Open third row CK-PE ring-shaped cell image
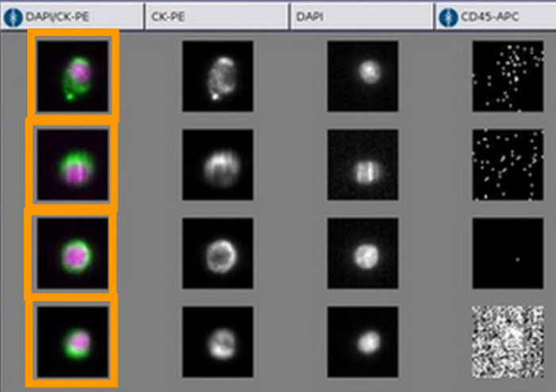This screenshot has width=556, height=392. (x=217, y=253)
